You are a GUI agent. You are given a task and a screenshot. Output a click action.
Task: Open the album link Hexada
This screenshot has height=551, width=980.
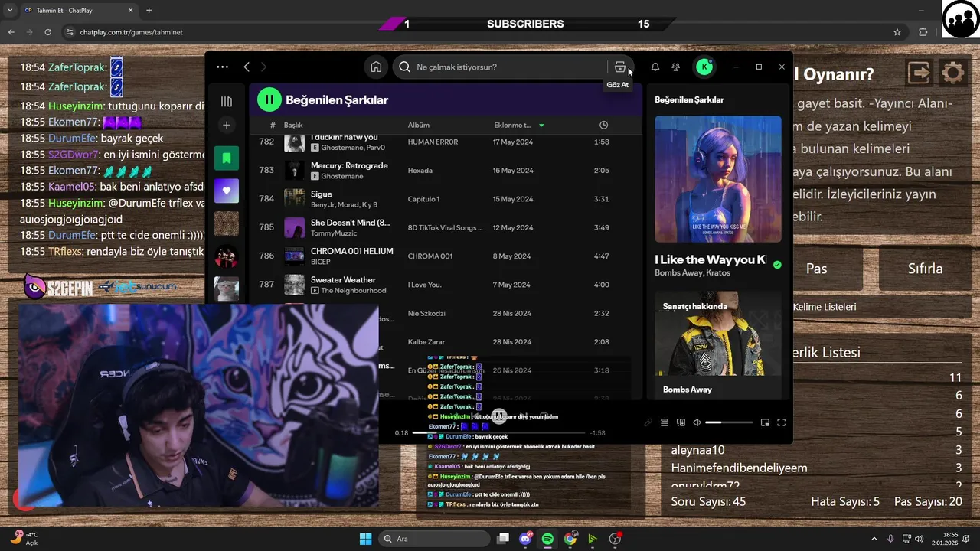point(420,171)
